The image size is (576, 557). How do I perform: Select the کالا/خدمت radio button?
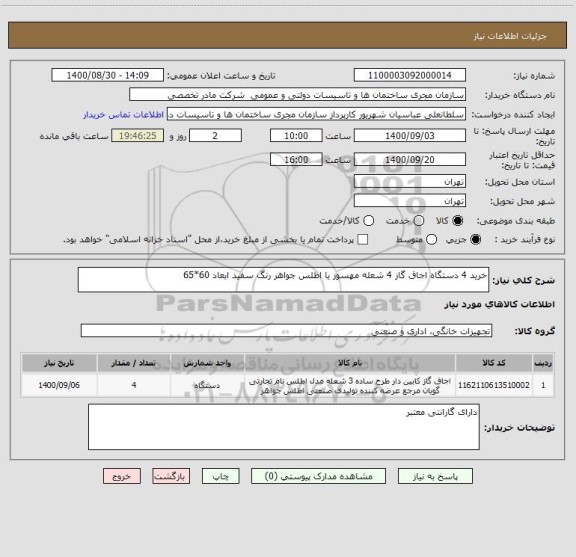368,221
